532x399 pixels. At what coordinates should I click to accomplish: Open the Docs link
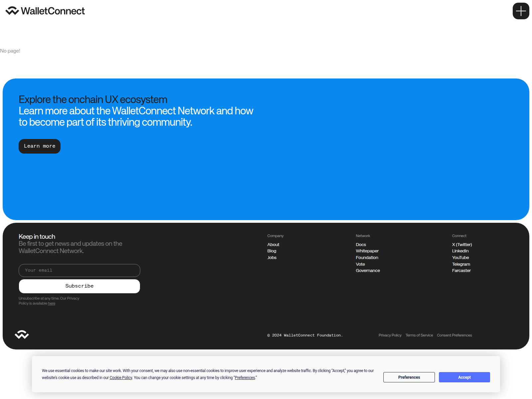361,245
